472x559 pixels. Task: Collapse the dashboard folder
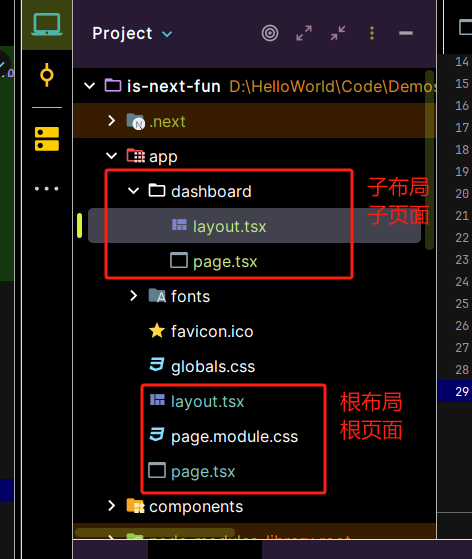[x=133, y=191]
